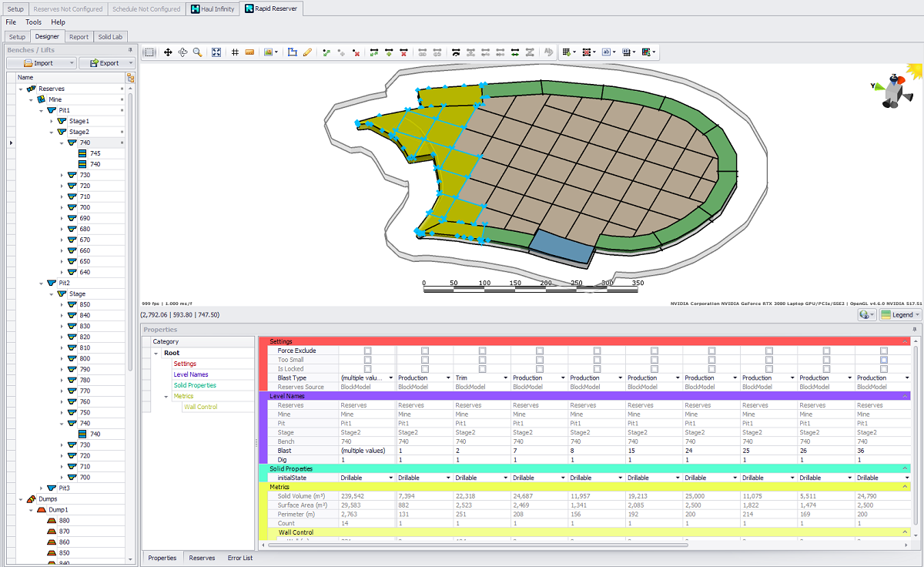Select Wall Control in the Category tree

tap(200, 407)
